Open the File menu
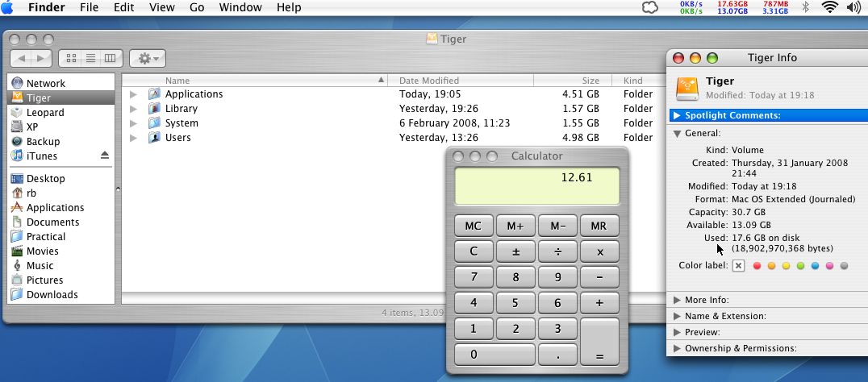The image size is (868, 382). click(89, 7)
